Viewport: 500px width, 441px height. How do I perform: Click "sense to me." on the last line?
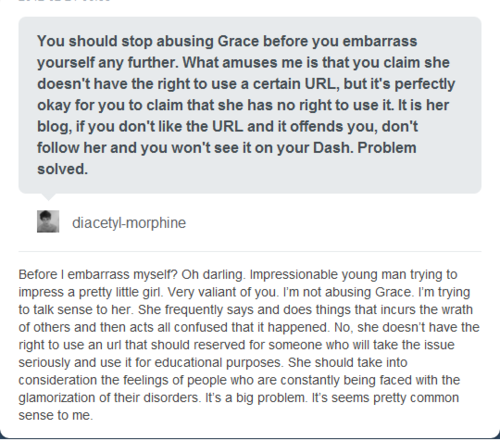[x=56, y=415]
